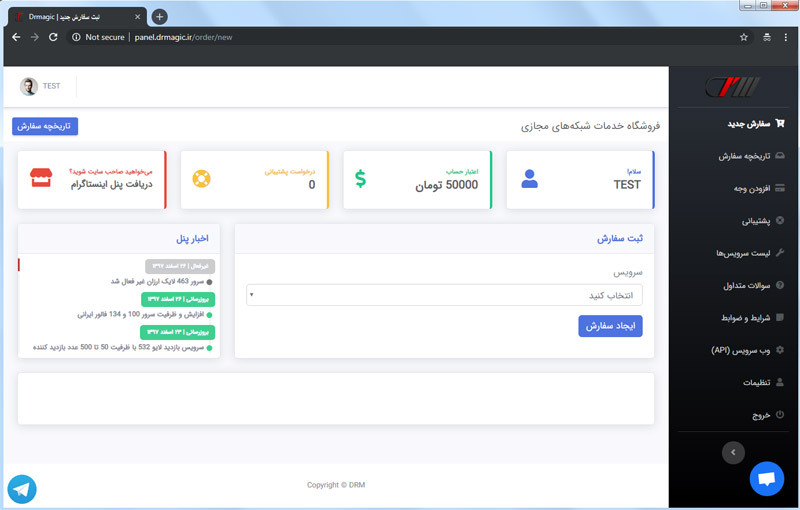
Task: Click the blue user icon in TEST card
Action: (x=530, y=179)
